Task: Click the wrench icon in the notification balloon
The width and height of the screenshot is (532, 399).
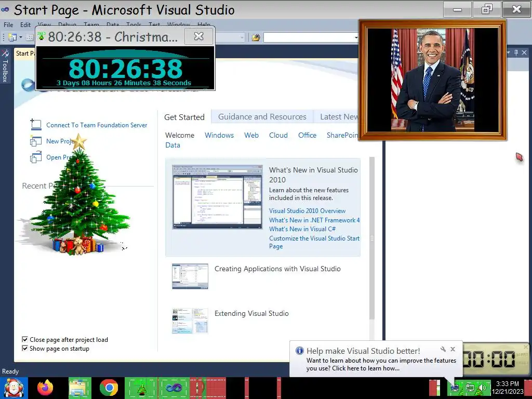Action: coord(443,349)
